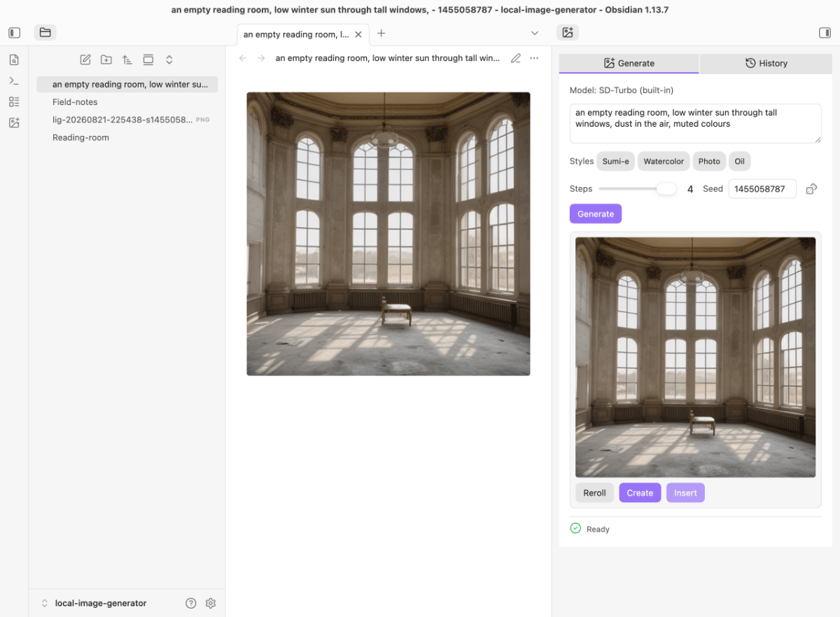
Task: Open quick switcher in left ribbon
Action: point(14,60)
